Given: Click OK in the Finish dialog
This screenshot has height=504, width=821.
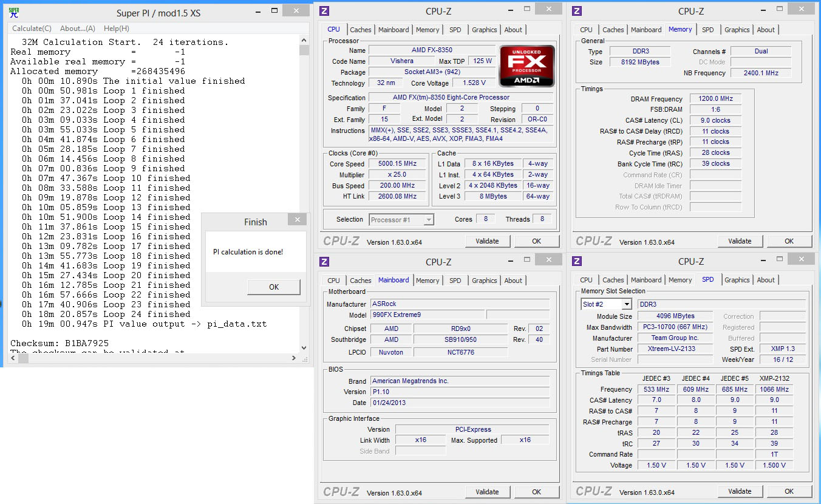Looking at the screenshot, I should [x=274, y=287].
